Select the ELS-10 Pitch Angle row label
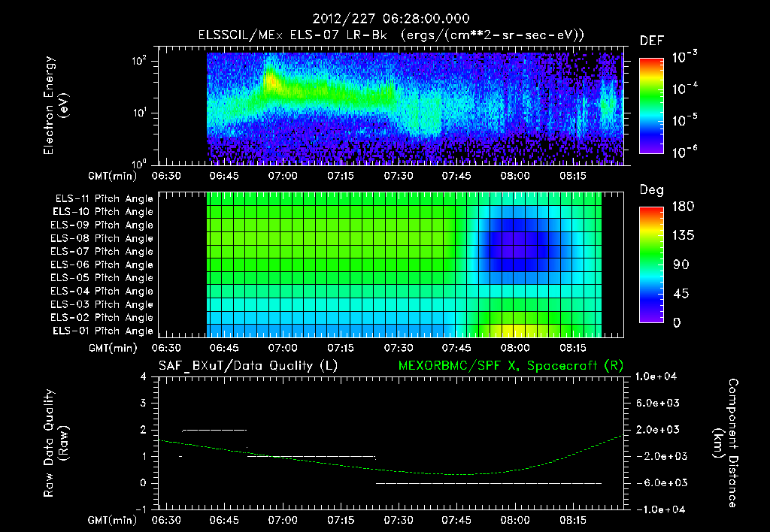The image size is (770, 532). tap(103, 212)
